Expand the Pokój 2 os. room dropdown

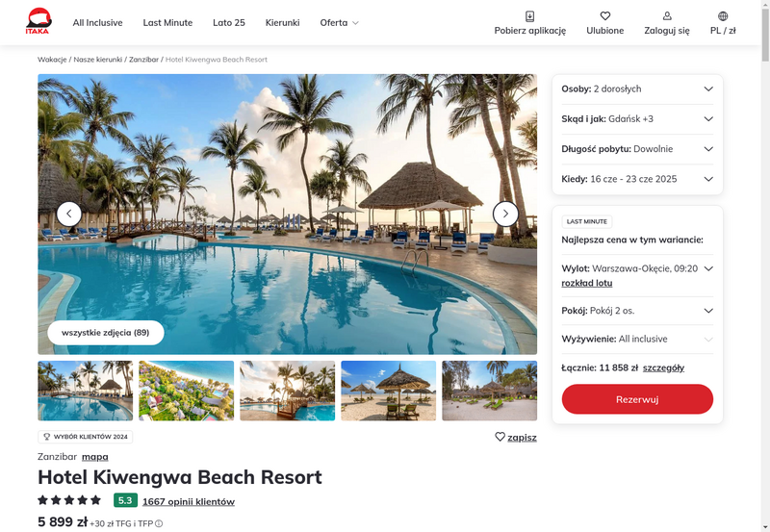(637, 311)
